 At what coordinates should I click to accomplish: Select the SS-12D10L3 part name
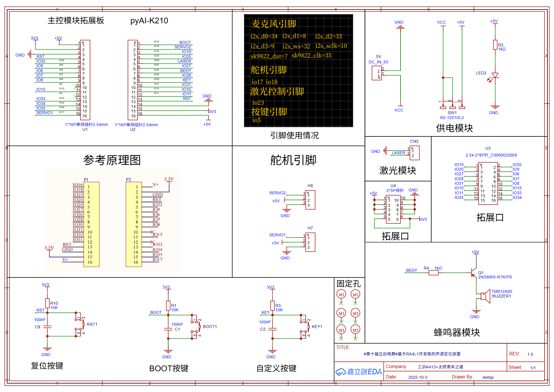click(452, 118)
